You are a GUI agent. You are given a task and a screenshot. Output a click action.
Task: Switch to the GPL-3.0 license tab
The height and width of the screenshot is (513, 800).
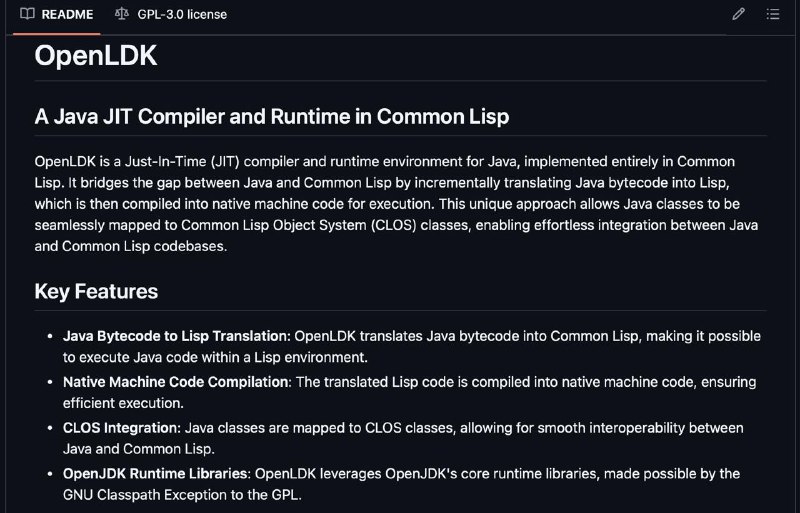click(171, 15)
